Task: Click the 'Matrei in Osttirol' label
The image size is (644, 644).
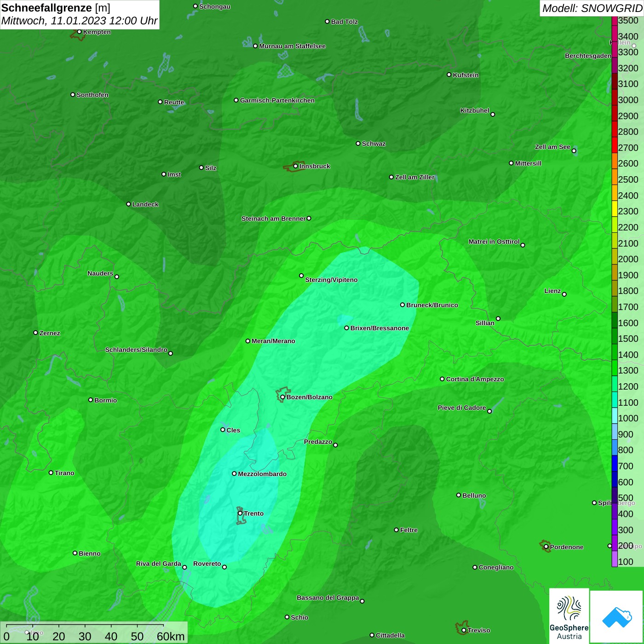Action: (x=494, y=241)
